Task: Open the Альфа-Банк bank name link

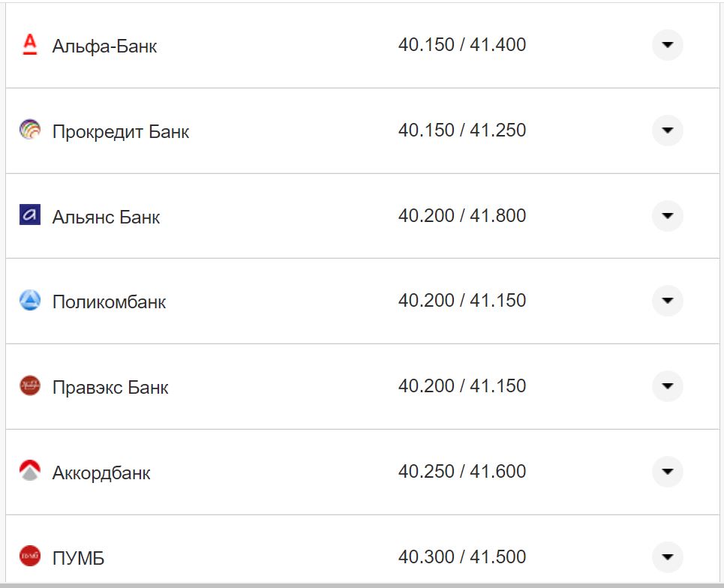Action: [104, 46]
